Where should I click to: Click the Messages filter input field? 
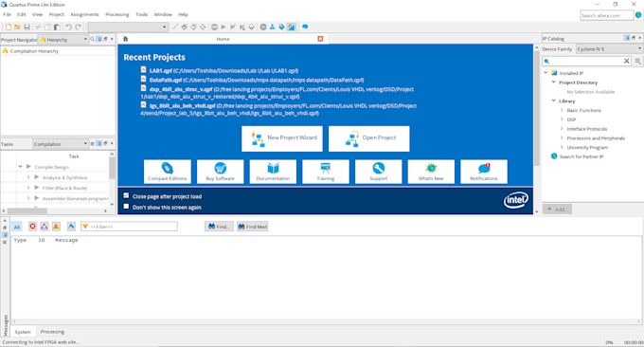130,227
